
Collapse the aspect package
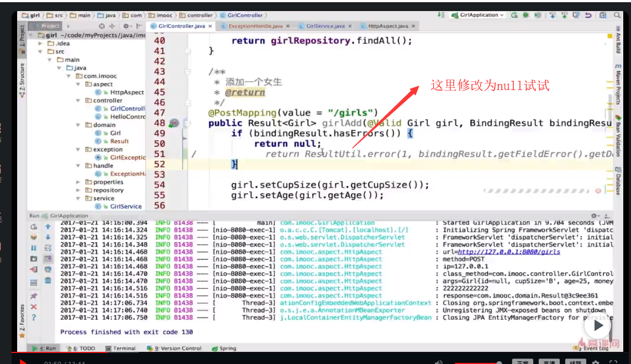click(x=78, y=84)
